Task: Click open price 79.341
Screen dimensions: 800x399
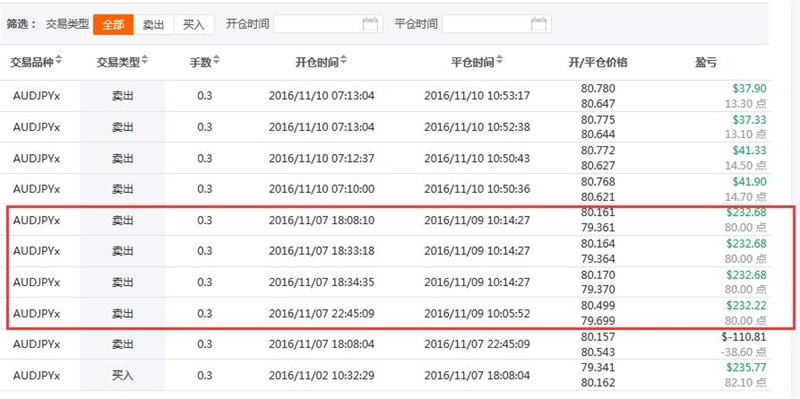Action: pos(598,367)
